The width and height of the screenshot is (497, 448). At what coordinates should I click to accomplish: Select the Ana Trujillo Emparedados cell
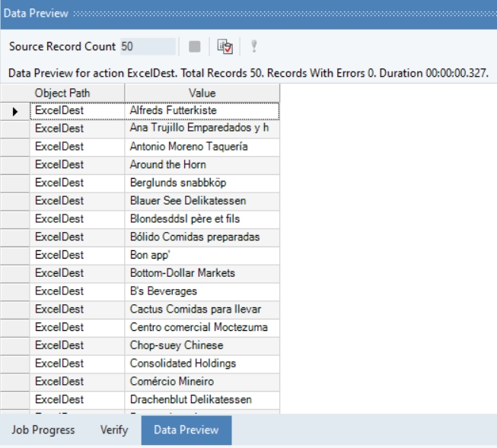[x=202, y=129]
